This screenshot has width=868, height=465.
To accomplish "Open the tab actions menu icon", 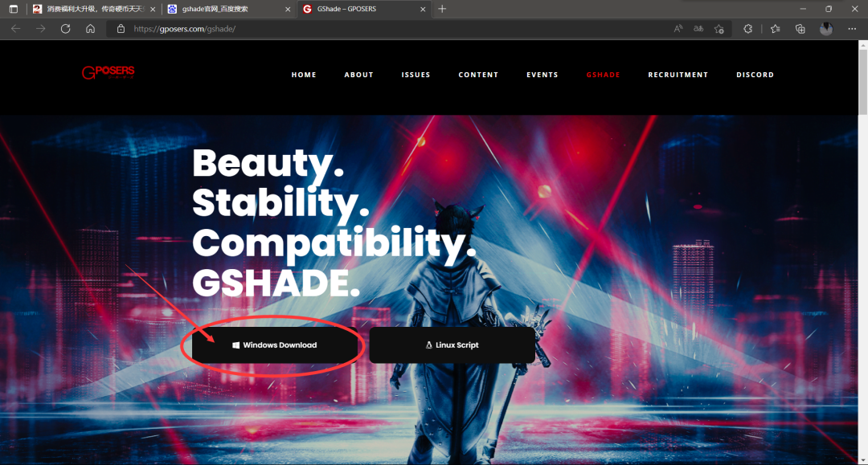I will 14,9.
